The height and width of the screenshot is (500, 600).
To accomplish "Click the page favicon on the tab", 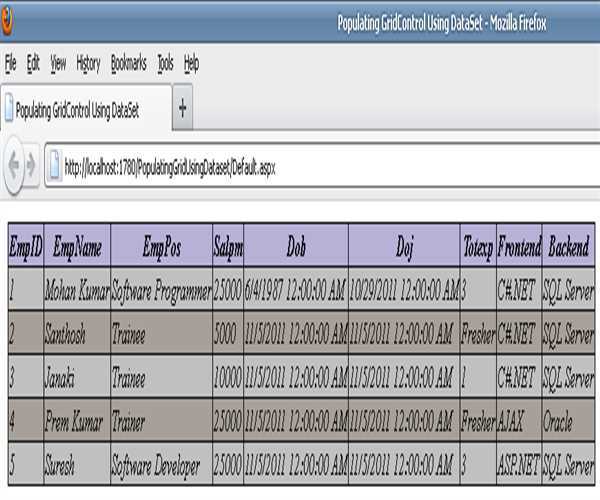I will click(x=9, y=113).
